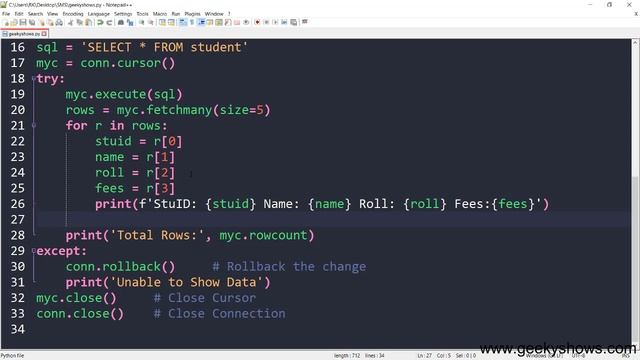Collapse the except block at line 29
The image size is (640, 360).
point(34,251)
